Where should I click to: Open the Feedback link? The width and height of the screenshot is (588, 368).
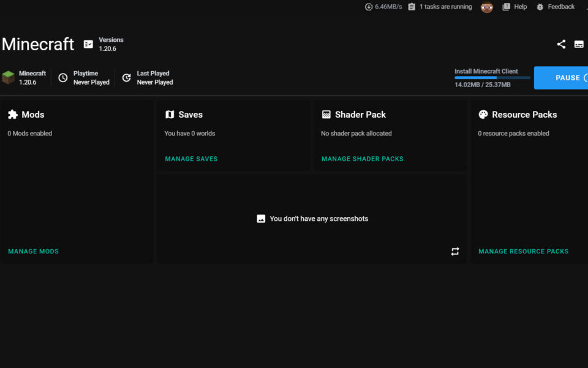[561, 7]
